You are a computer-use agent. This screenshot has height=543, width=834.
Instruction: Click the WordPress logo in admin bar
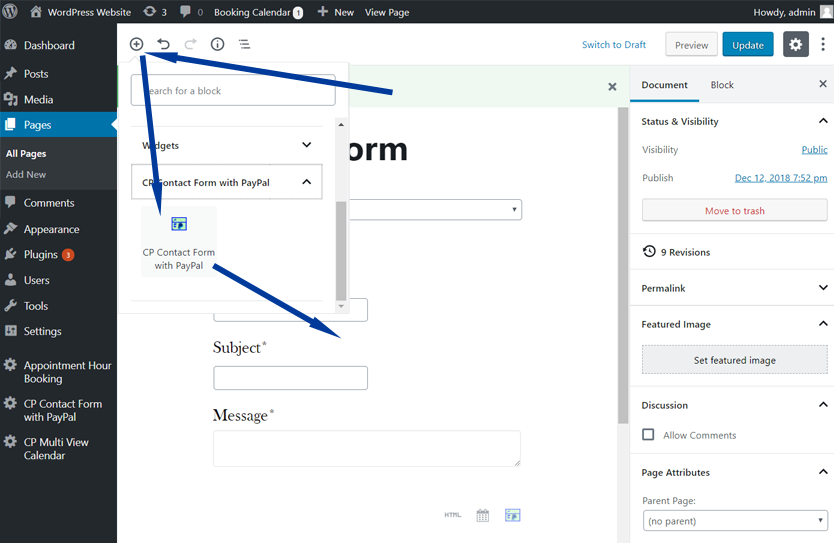point(10,12)
